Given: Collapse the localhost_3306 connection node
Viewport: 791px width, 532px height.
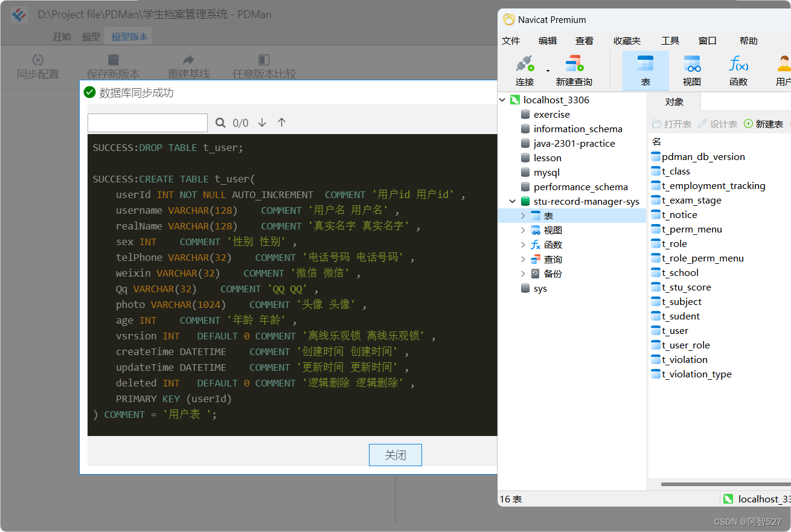Looking at the screenshot, I should [502, 100].
